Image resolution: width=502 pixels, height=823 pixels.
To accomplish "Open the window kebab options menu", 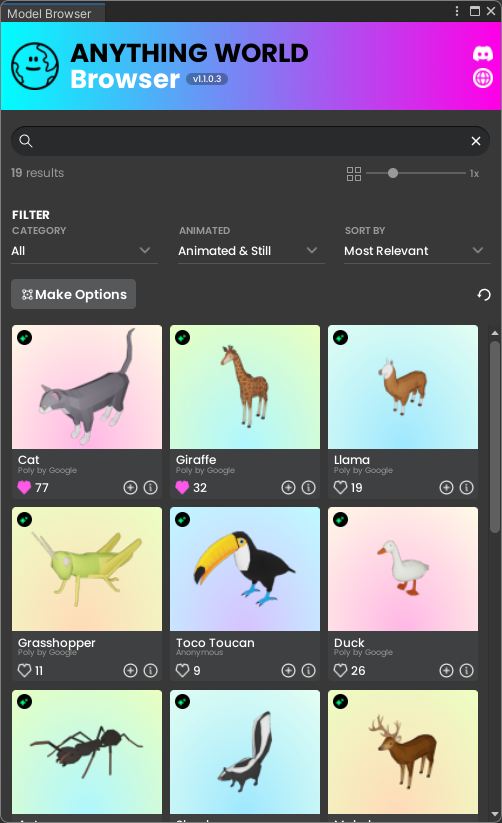I will click(x=457, y=11).
